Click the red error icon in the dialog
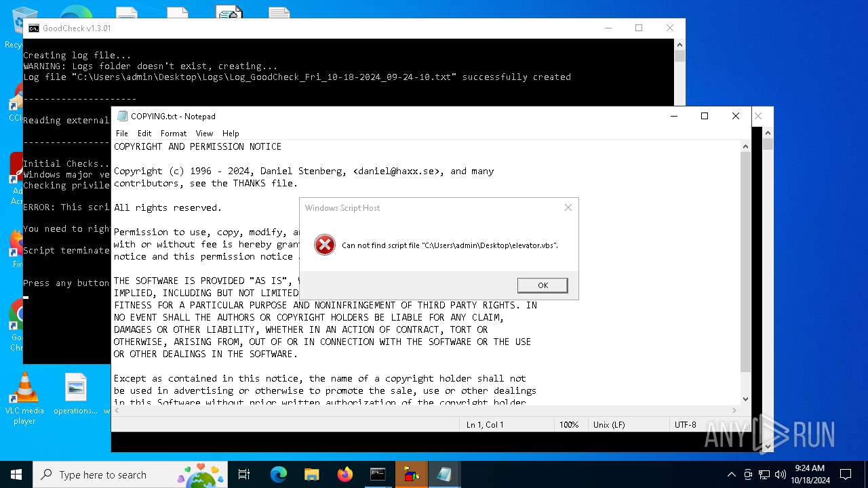Viewport: 868px width, 488px height. [x=325, y=245]
